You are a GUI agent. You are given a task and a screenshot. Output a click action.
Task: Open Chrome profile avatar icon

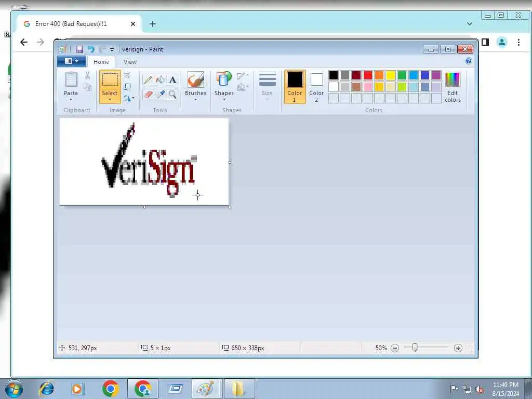click(502, 42)
